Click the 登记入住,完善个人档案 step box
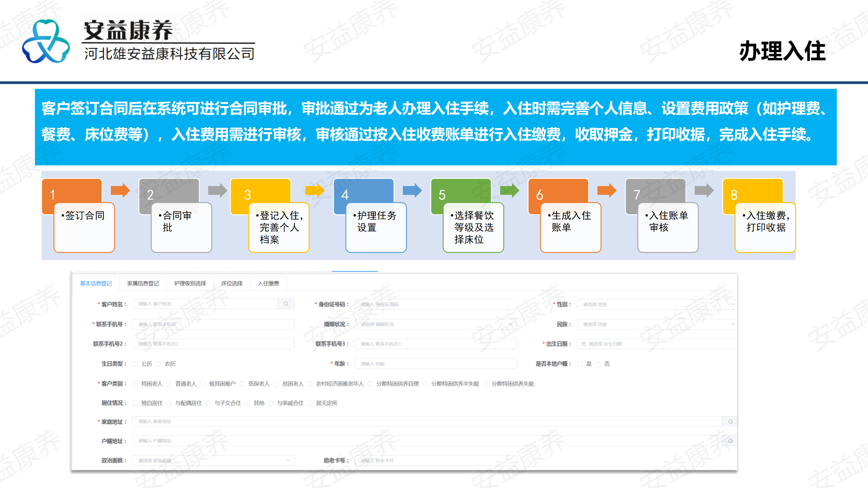This screenshot has width=868, height=488. tap(279, 227)
